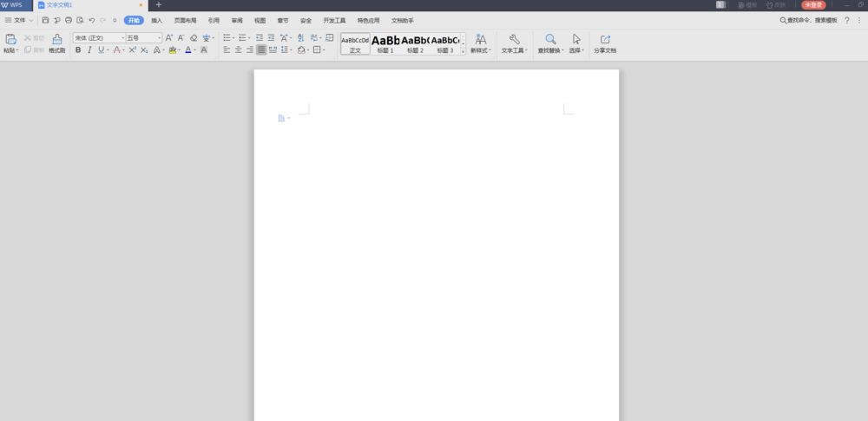Expand bullet list options dropdown
Viewport: 868px width, 421px height.
tap(233, 38)
